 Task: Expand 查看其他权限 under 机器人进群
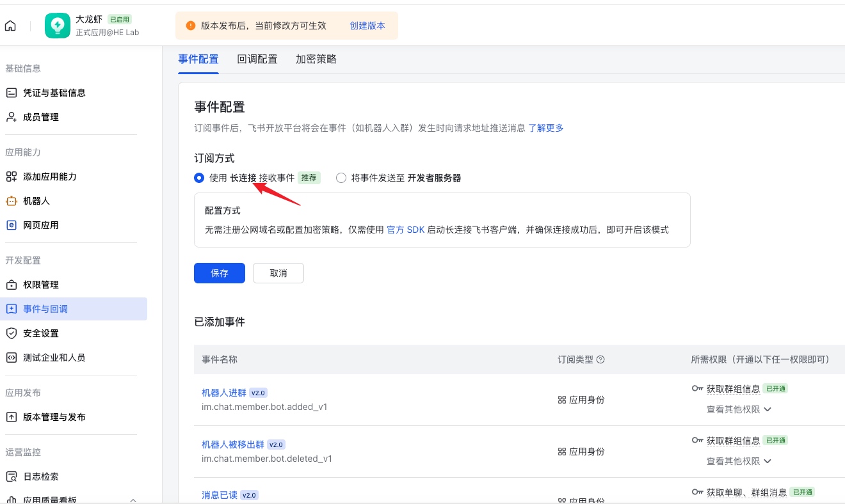(x=739, y=409)
